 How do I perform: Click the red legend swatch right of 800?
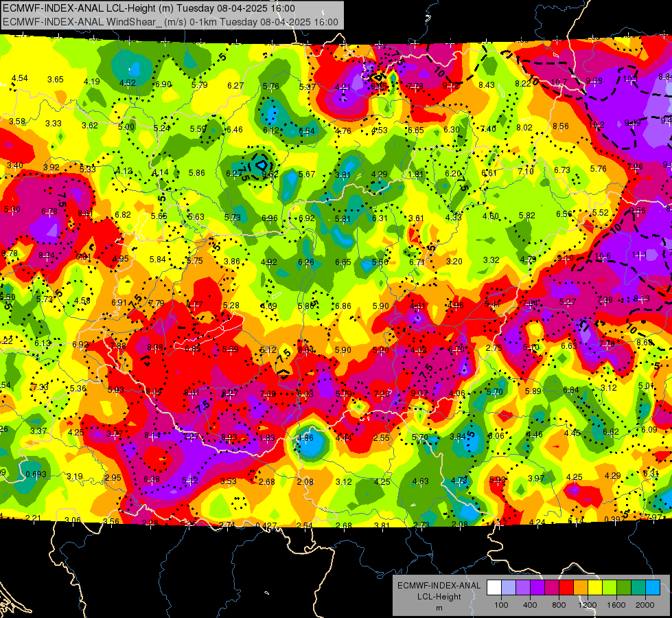tap(566, 588)
